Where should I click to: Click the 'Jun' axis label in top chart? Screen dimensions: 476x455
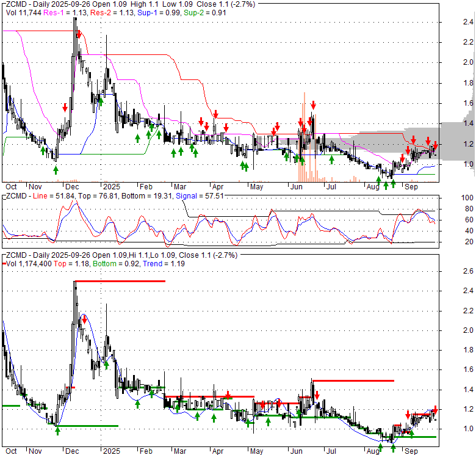(x=297, y=187)
